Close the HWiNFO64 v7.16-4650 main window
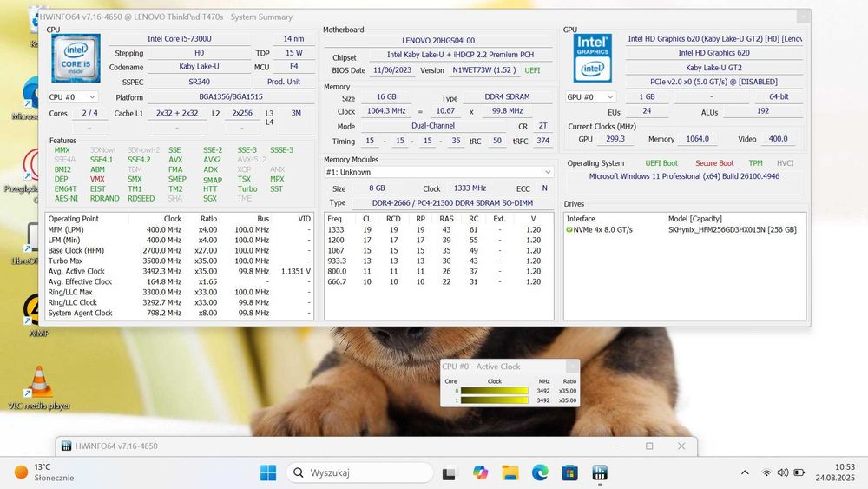The height and width of the screenshot is (489, 868). tap(681, 446)
